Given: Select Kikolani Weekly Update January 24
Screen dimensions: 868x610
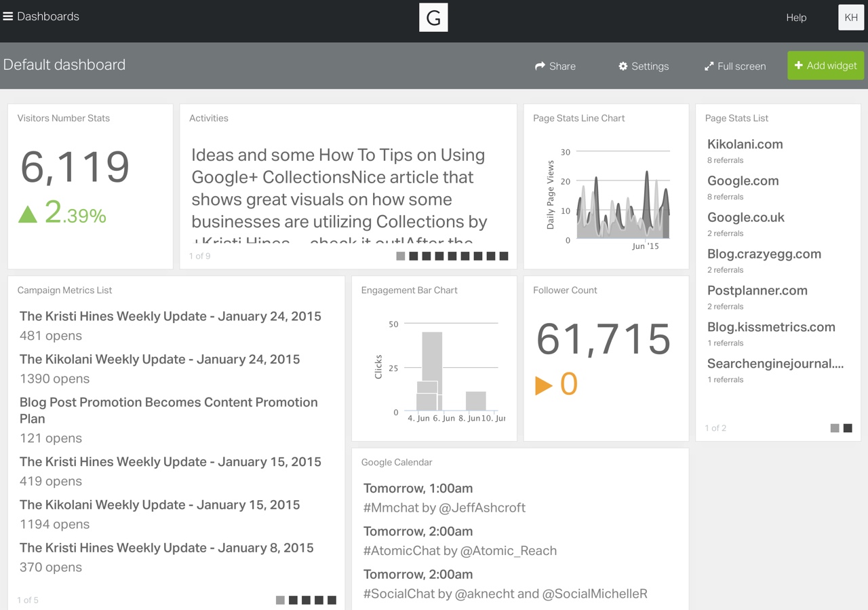Looking at the screenshot, I should 159,359.
